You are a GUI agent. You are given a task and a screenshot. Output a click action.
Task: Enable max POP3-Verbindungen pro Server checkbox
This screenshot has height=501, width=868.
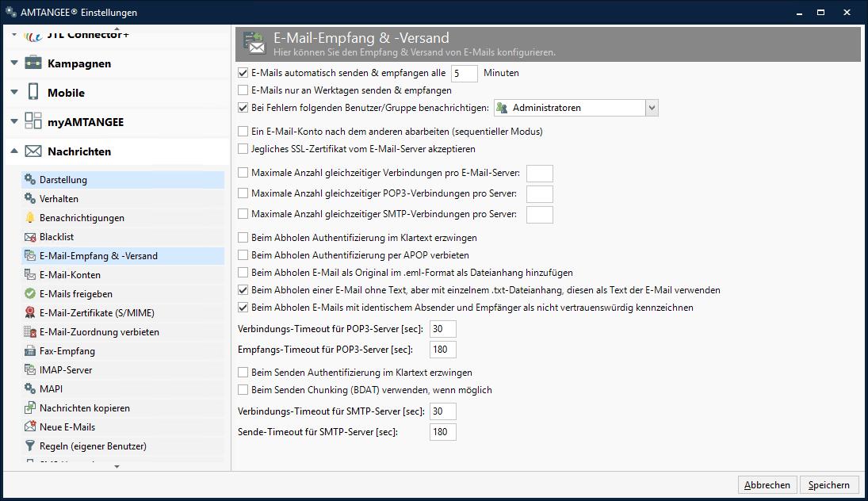pos(243,193)
